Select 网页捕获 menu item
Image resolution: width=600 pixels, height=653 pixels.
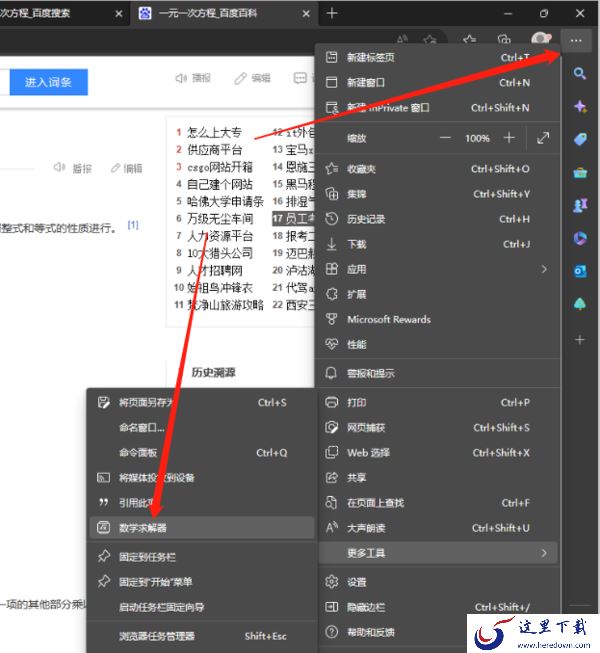437,427
